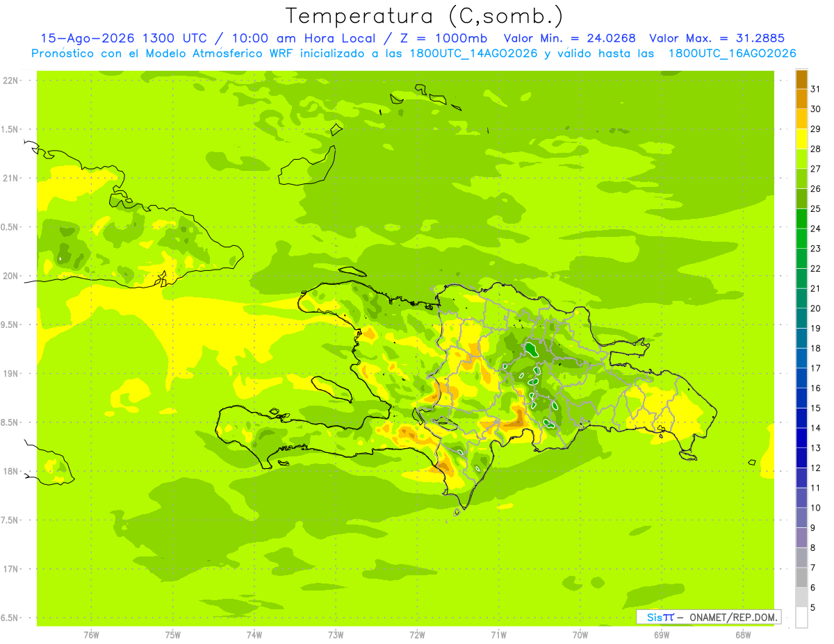The image size is (834, 644).
Task: Pick the blue legend band between 15 and 16
Action: pos(801,398)
